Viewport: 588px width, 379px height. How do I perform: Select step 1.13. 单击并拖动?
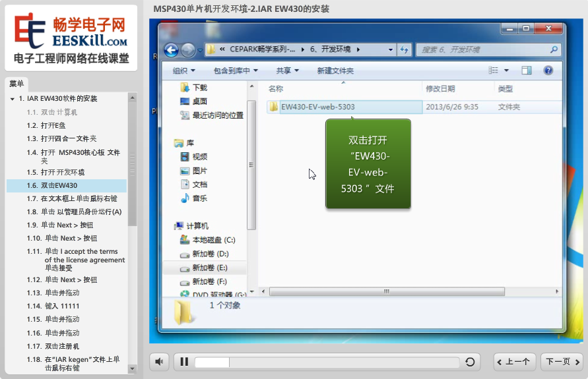pyautogui.click(x=53, y=293)
